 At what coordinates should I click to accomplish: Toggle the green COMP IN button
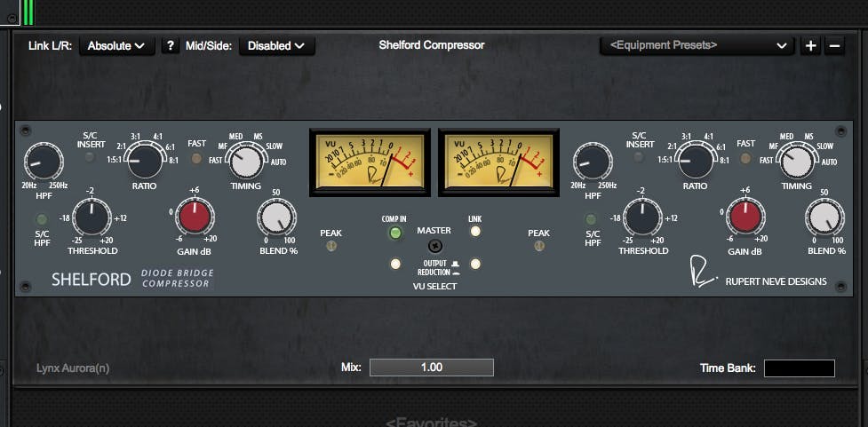coord(394,233)
